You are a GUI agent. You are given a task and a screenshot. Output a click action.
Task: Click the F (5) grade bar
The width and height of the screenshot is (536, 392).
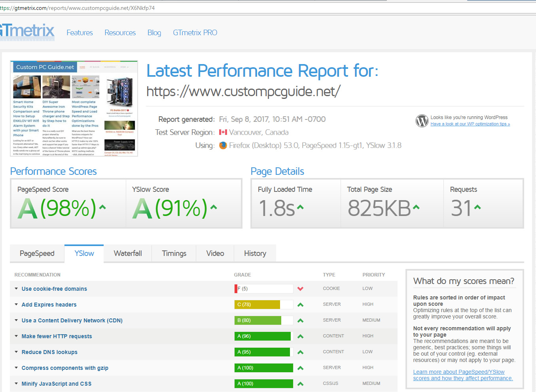click(x=264, y=289)
